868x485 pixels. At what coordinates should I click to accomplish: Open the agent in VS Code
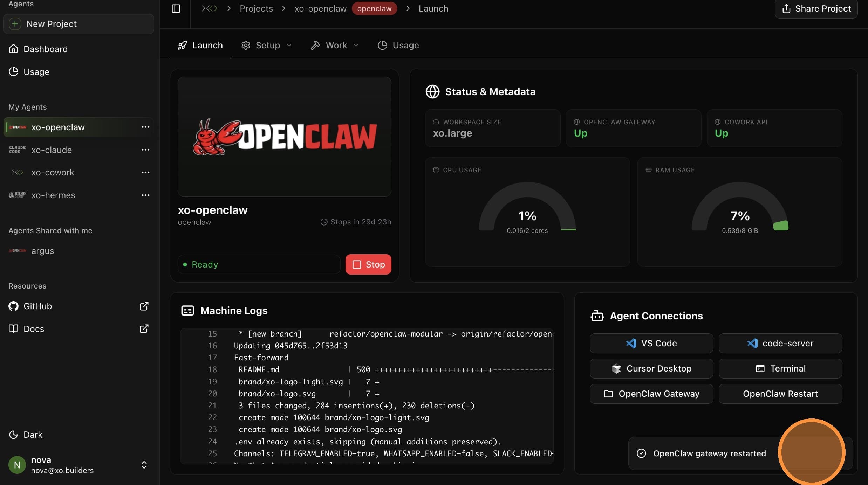point(651,343)
